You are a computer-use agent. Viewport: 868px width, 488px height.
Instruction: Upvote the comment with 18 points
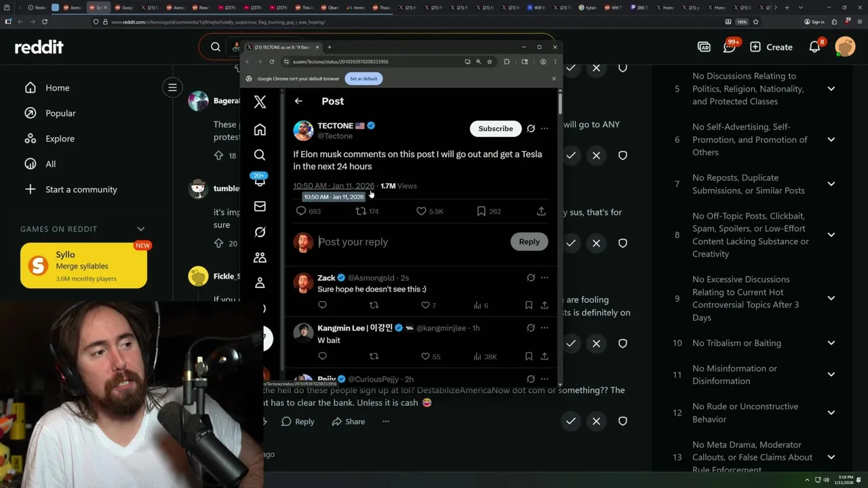point(218,155)
